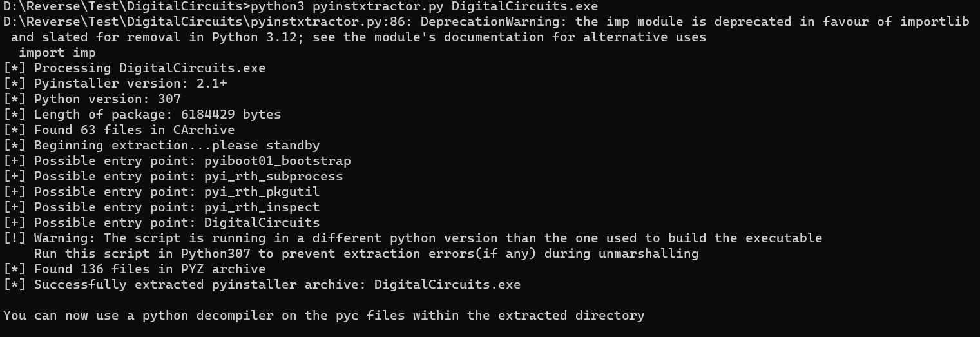Click the 'Run this script in Python307' line

point(366,254)
